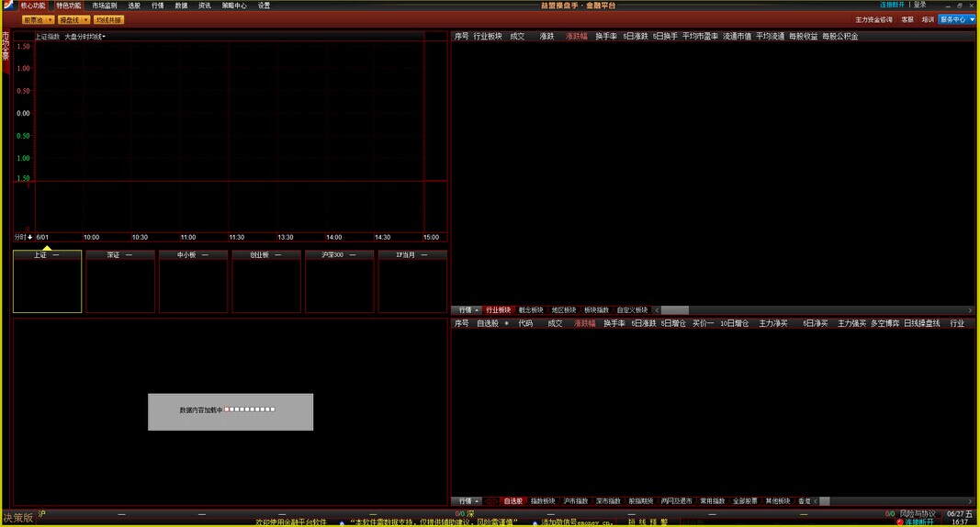
Task: Click the yellow triangle marker under the time axis
Action: click(x=47, y=247)
